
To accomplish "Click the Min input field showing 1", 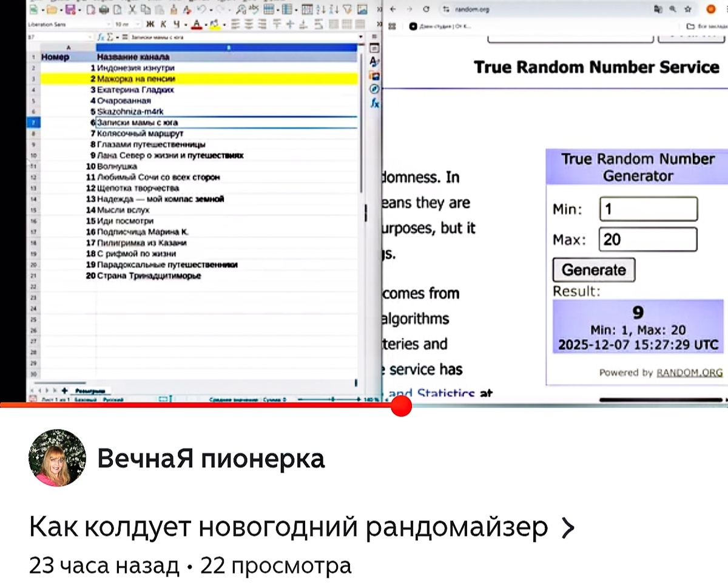I will coord(649,209).
